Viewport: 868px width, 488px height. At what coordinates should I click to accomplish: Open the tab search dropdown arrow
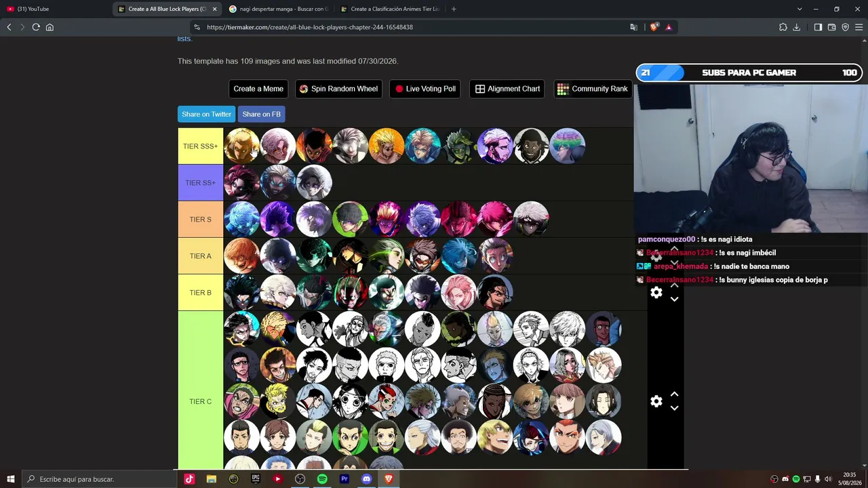pos(800,9)
